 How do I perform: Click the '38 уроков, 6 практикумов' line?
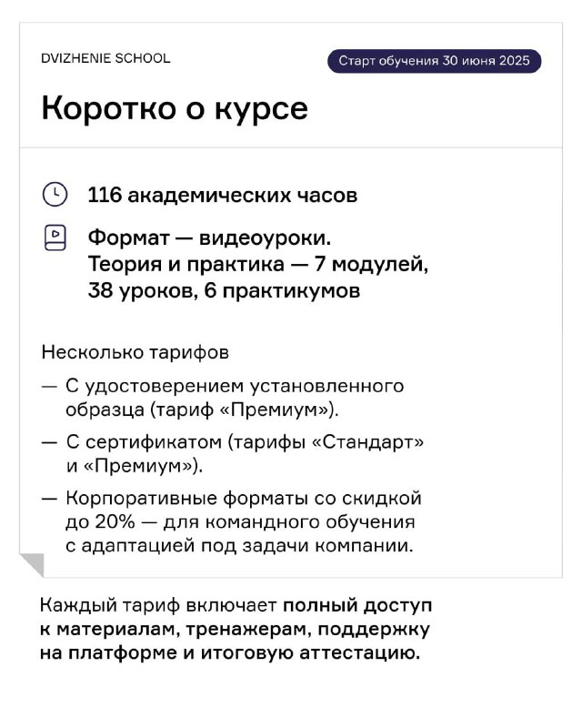pos(225,290)
